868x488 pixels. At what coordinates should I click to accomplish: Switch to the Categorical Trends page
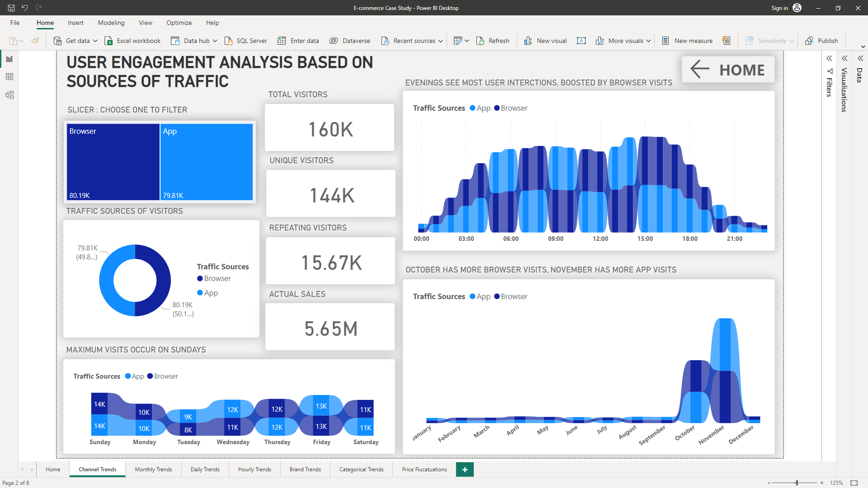(x=361, y=469)
